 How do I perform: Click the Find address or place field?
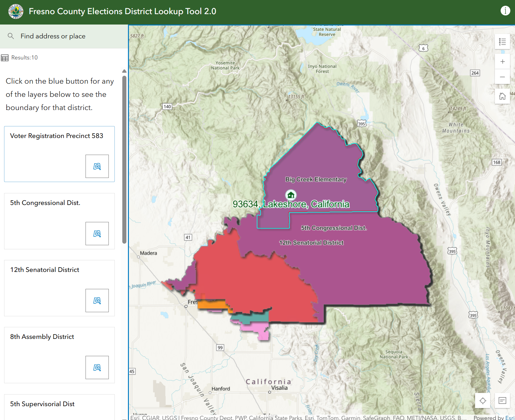click(53, 36)
